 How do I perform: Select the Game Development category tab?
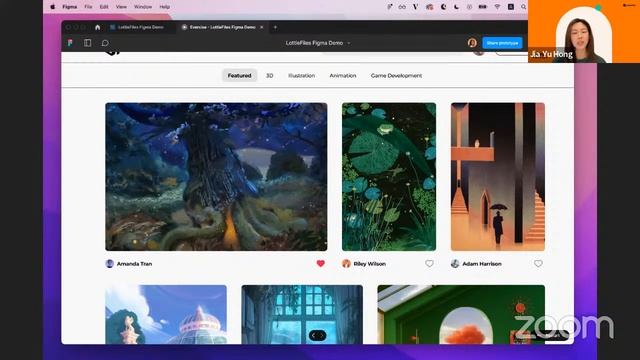[x=396, y=76]
